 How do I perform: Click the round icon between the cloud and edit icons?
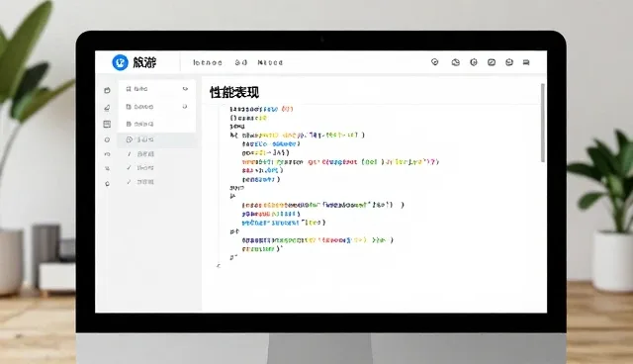[474, 62]
